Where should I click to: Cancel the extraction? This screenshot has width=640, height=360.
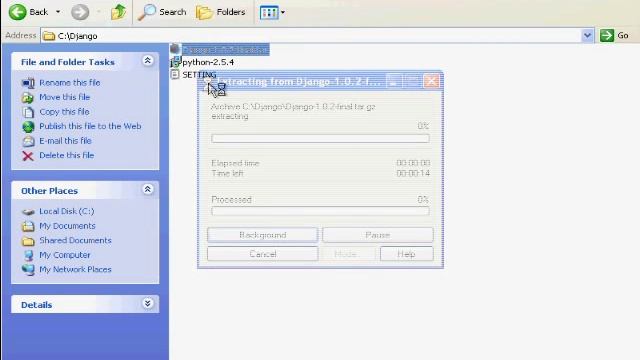click(x=262, y=254)
